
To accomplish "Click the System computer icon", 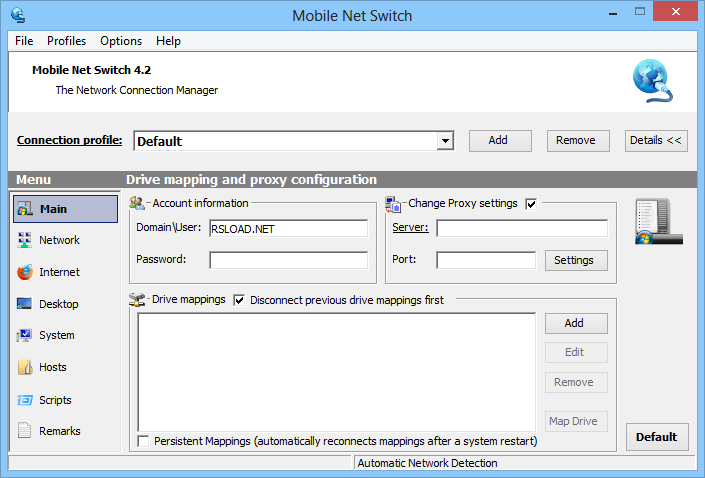I will click(24, 335).
